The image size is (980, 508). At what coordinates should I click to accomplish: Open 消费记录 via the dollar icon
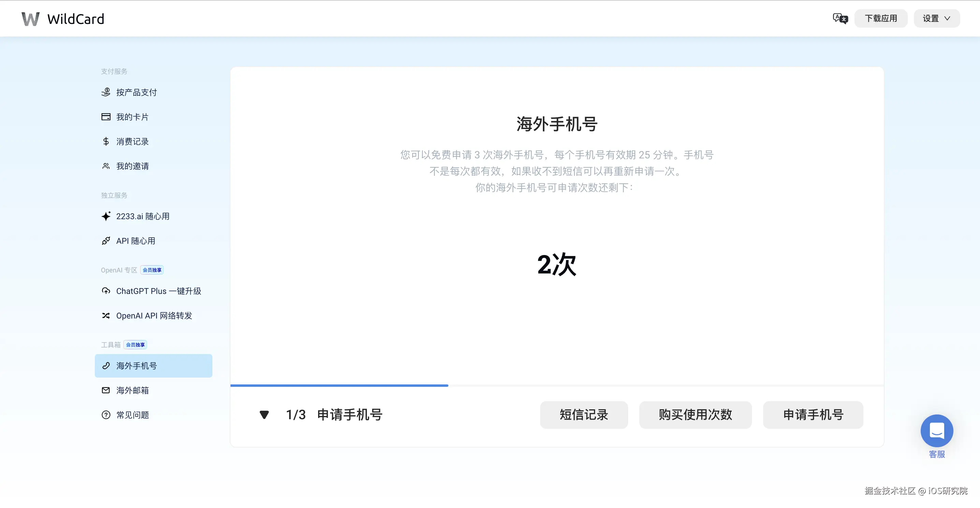(106, 141)
